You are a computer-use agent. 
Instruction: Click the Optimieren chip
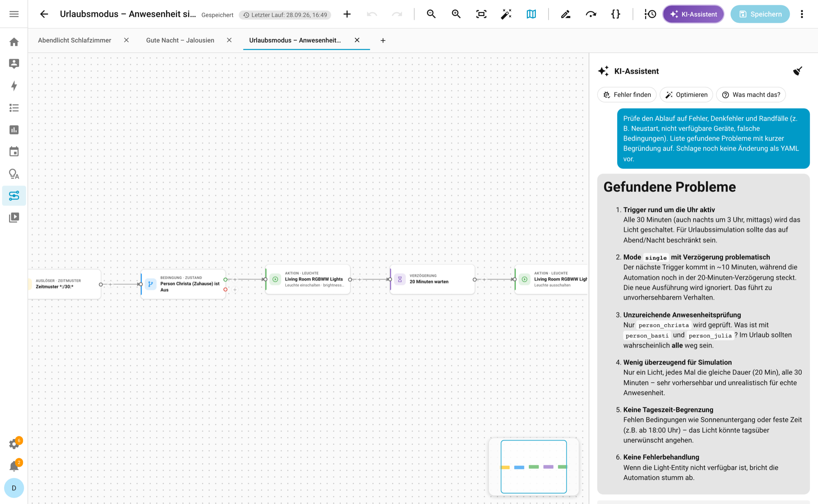(x=686, y=95)
